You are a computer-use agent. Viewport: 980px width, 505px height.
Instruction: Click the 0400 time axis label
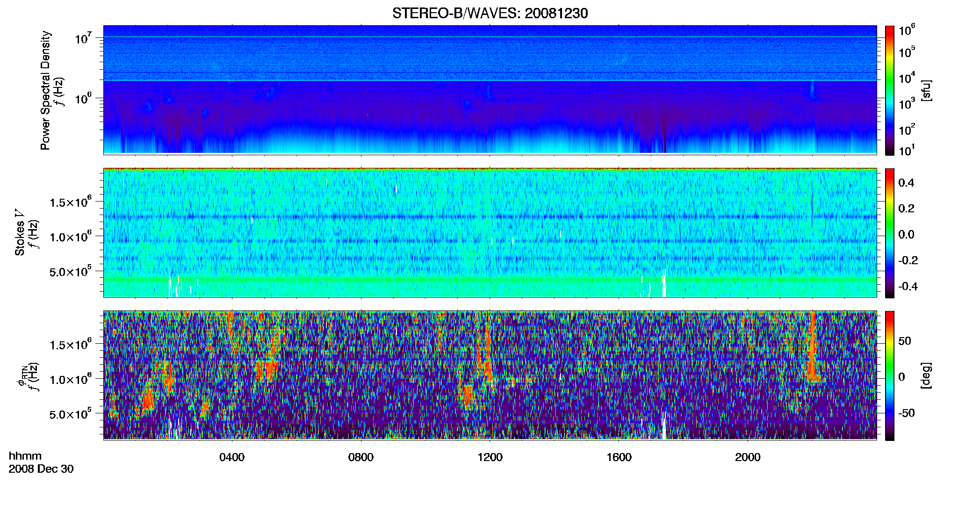coord(232,457)
